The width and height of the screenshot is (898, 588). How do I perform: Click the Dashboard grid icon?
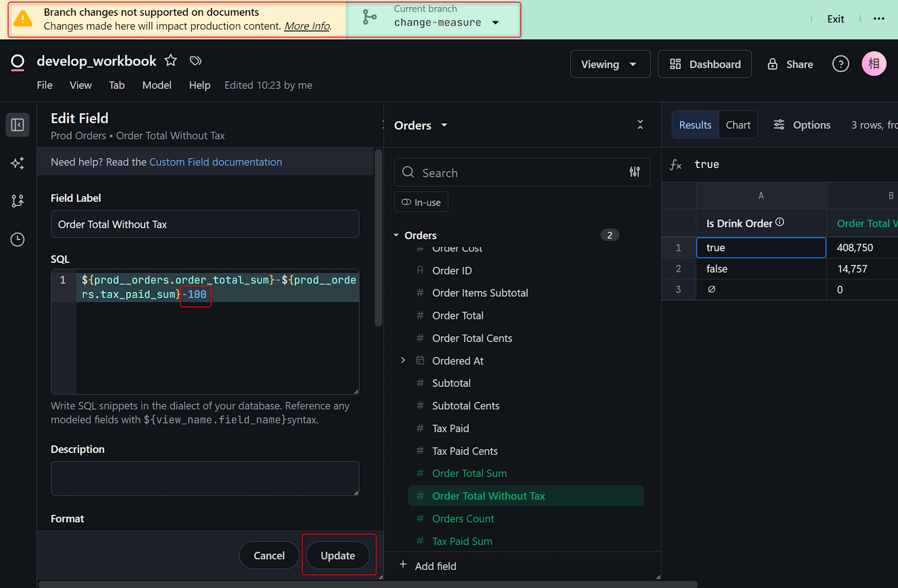(x=675, y=64)
